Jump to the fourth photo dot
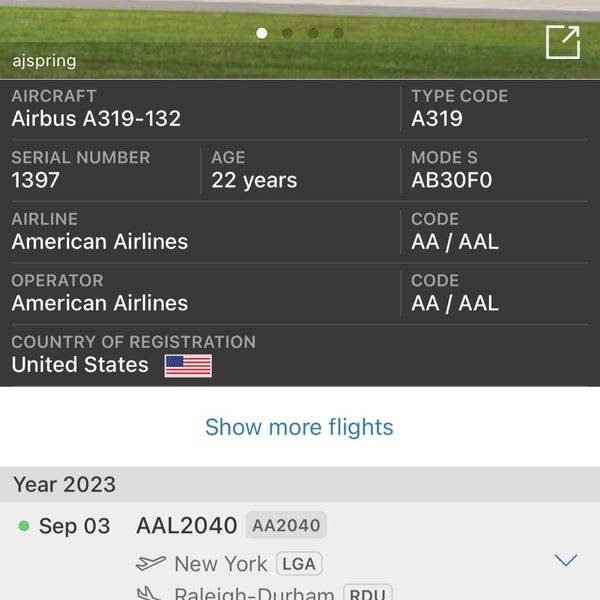 339,33
